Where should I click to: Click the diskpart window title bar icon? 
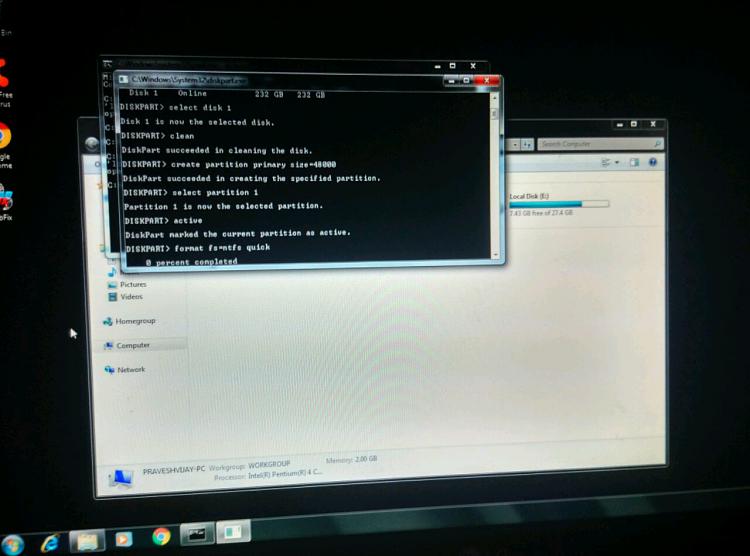point(123,79)
